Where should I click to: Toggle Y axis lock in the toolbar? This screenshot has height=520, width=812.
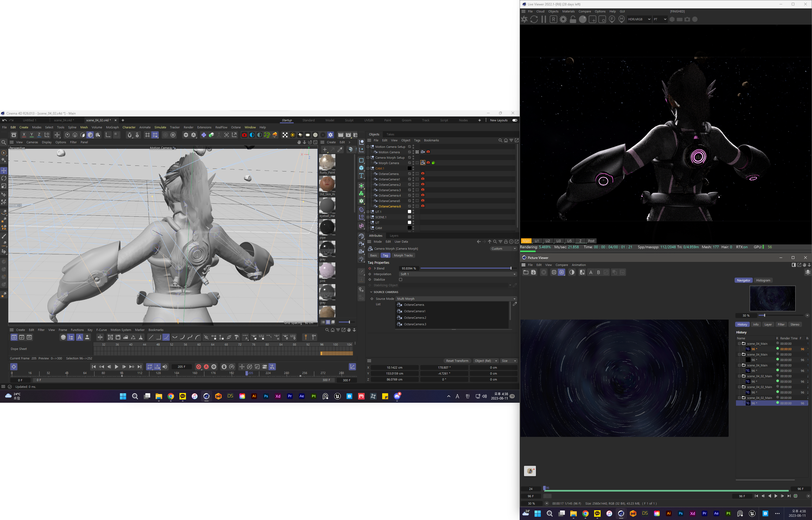pos(32,135)
